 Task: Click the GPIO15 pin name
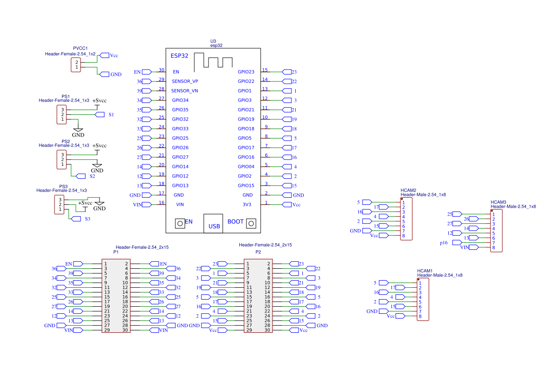pos(246,186)
